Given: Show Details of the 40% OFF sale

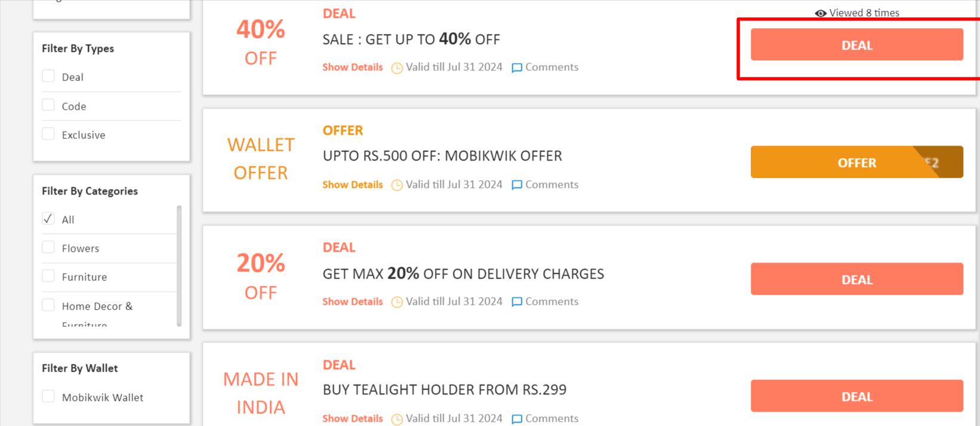Looking at the screenshot, I should point(352,67).
